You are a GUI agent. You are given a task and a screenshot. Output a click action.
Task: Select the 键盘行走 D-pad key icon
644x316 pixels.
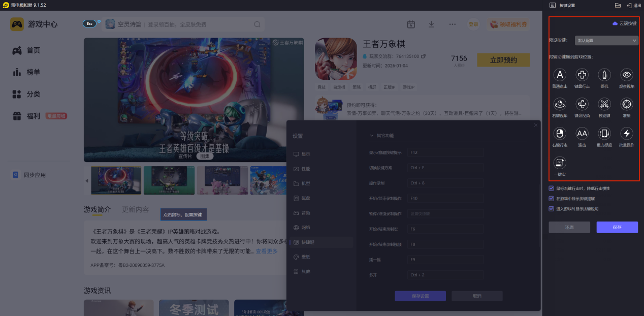click(x=582, y=75)
